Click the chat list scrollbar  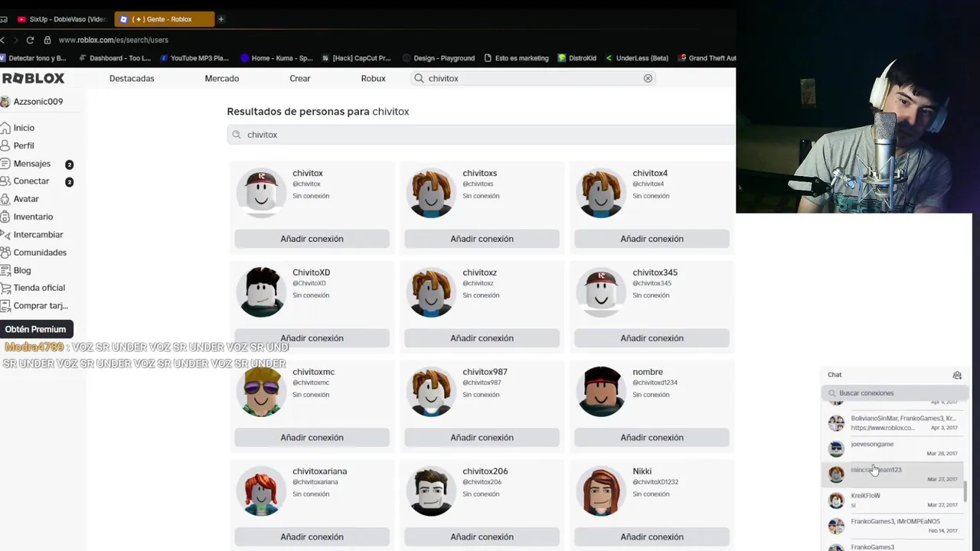965,491
